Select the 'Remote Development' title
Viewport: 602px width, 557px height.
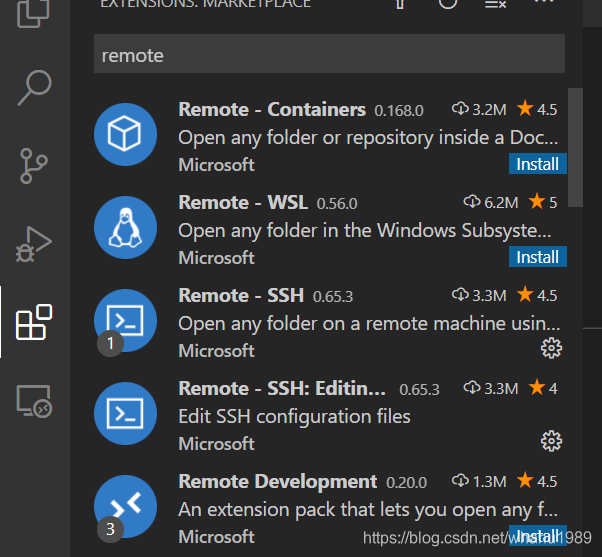pyautogui.click(x=278, y=481)
